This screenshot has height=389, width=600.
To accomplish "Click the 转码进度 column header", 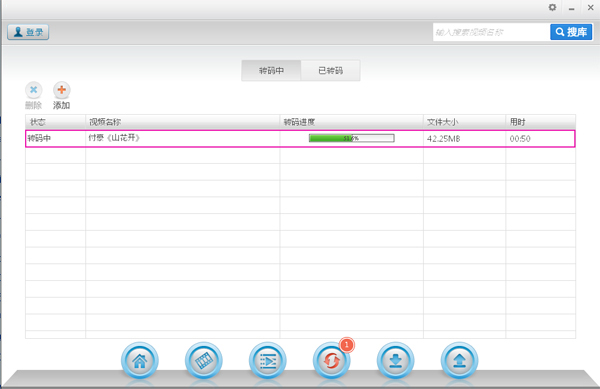I will 352,122.
